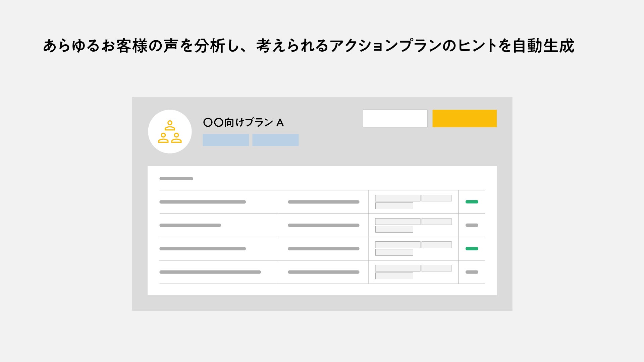Click the white input box in header
Image resolution: width=644 pixels, height=362 pixels.
pos(395,118)
